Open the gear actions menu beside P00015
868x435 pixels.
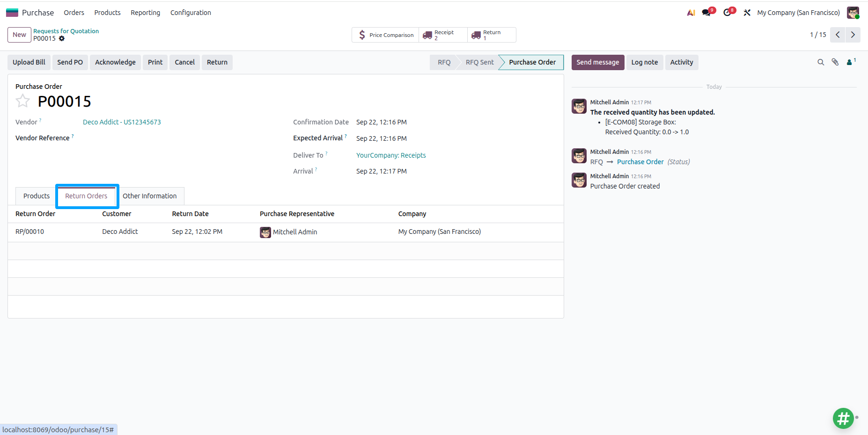62,39
